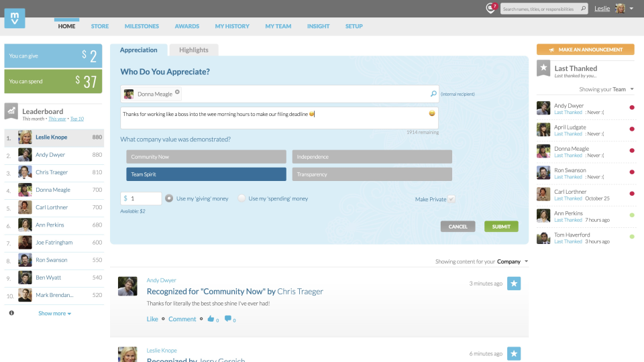The image size is (644, 362).
Task: Toggle the Make Private checkbox
Action: [x=451, y=199]
